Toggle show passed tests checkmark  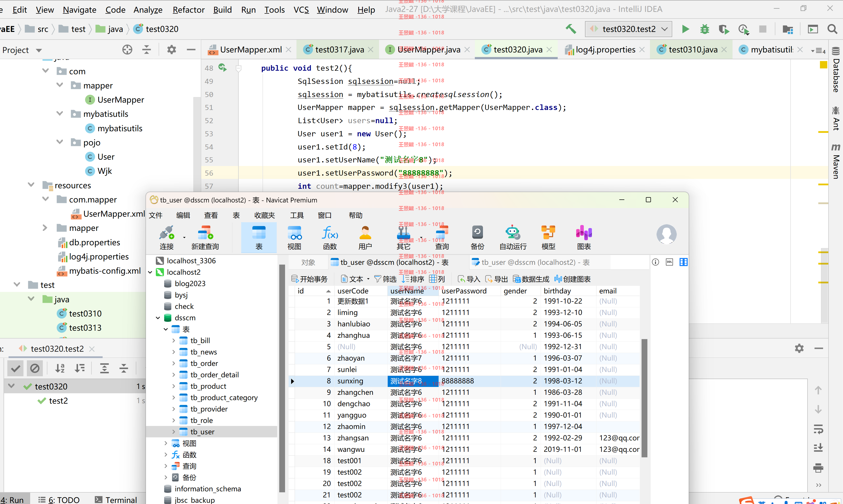click(x=15, y=368)
